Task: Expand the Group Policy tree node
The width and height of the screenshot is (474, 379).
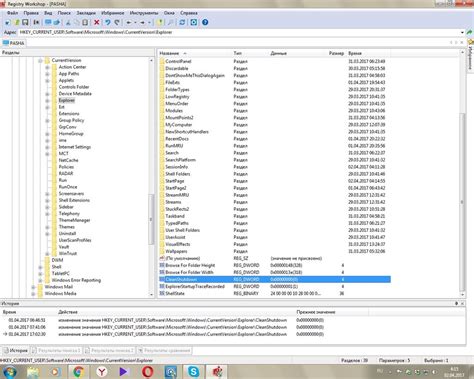Action: click(x=47, y=121)
